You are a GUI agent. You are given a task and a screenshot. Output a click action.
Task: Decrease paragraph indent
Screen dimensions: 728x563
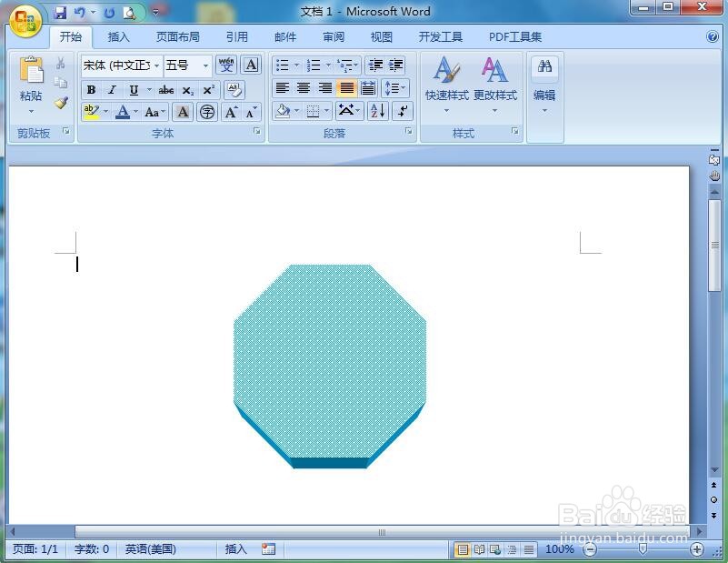click(375, 65)
